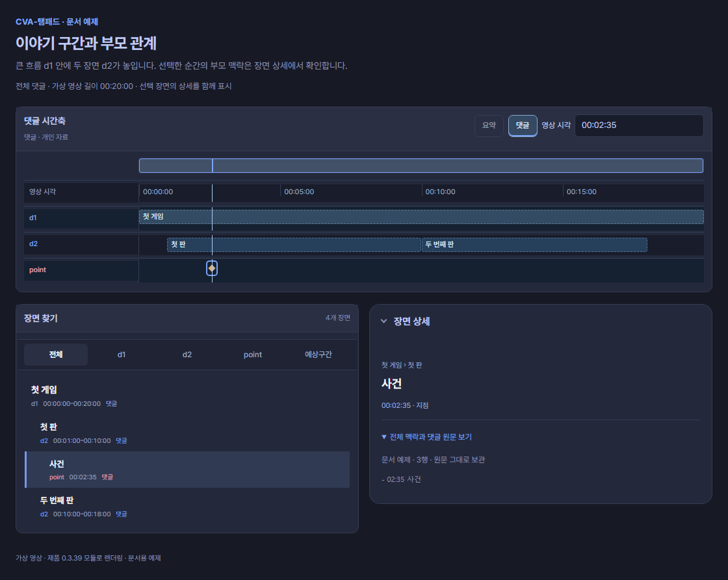The image size is (728, 580).
Task: Click the 00:00:00 ruler tick label
Action: point(158,192)
